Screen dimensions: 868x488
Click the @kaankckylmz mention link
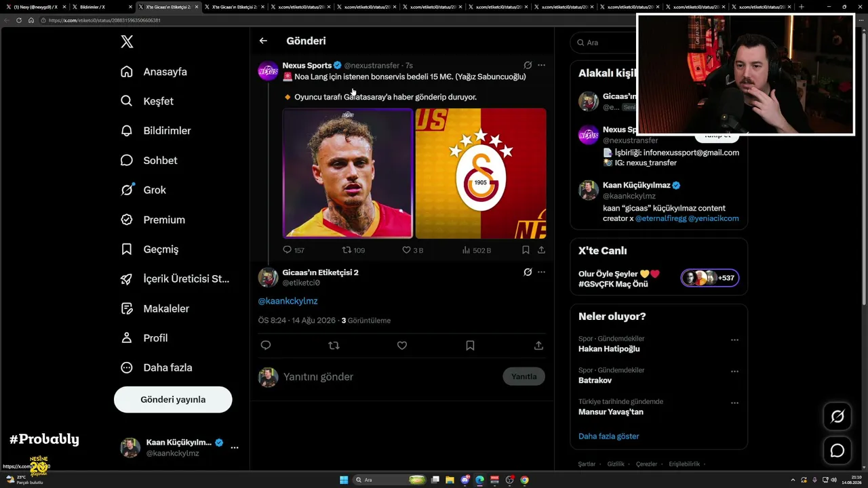coord(288,301)
